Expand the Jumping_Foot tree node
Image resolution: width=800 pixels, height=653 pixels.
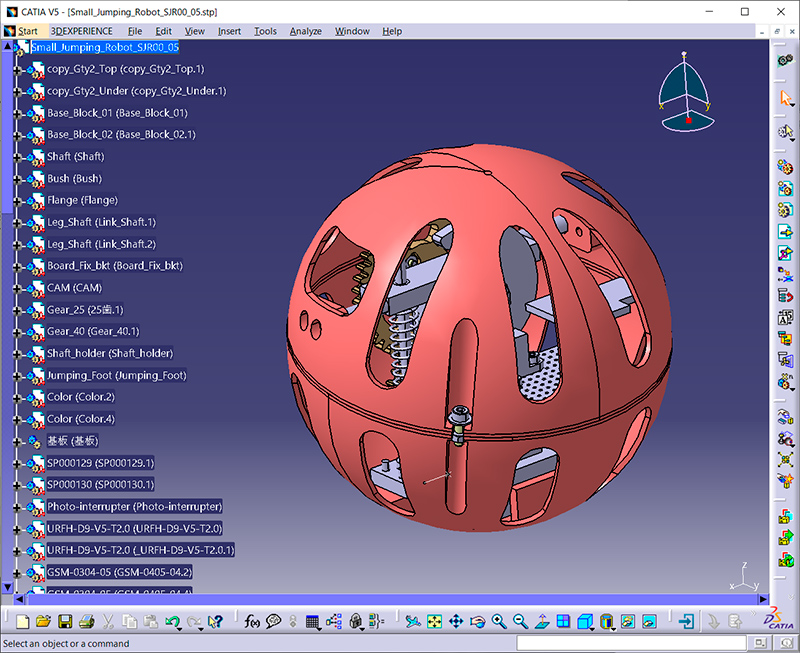click(x=17, y=376)
